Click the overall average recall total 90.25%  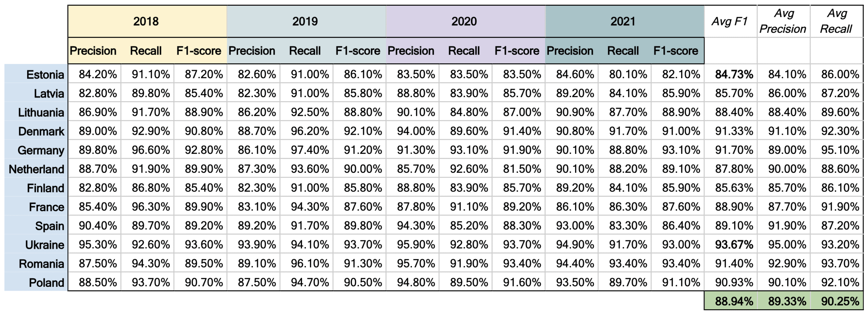(x=840, y=301)
